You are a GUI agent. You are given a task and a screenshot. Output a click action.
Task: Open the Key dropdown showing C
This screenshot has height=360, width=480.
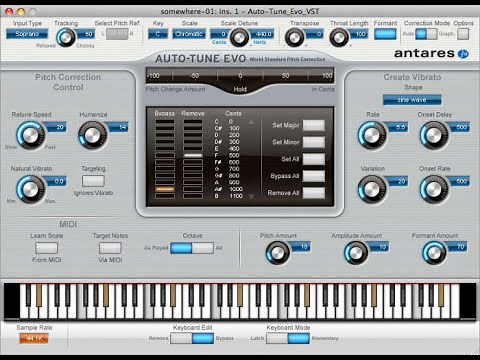[158, 34]
